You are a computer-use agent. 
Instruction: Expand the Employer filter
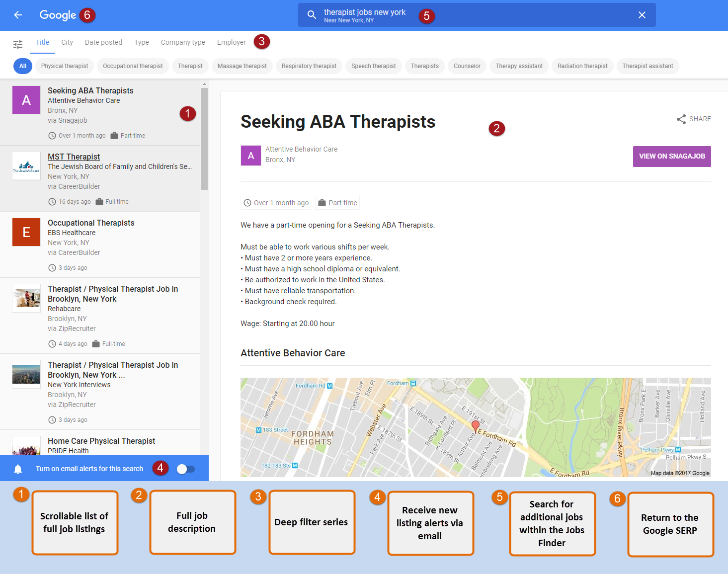[231, 42]
